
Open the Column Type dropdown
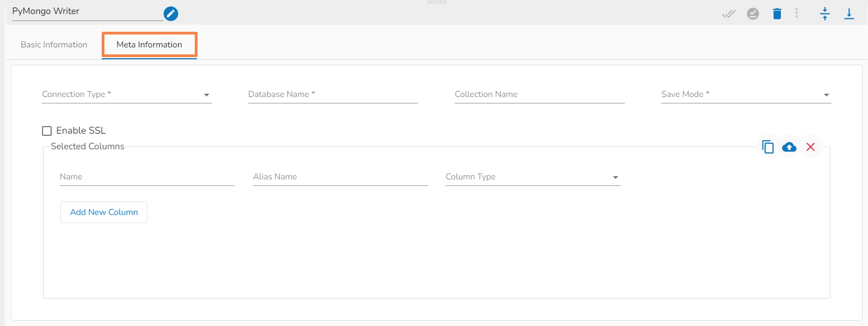click(x=533, y=177)
